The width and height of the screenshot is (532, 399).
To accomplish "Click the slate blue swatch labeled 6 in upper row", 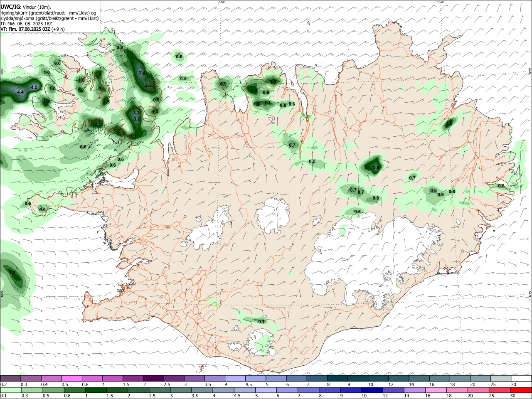I will (296, 378).
